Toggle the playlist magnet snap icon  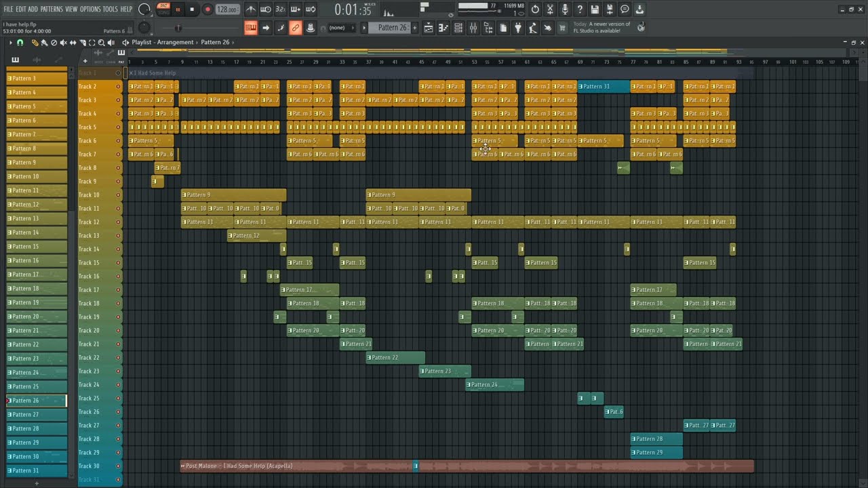20,42
